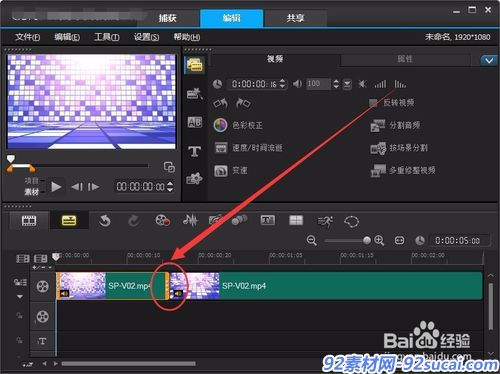This screenshot has height=374, width=500.
Task: Step to the next frame
Action: (x=94, y=187)
